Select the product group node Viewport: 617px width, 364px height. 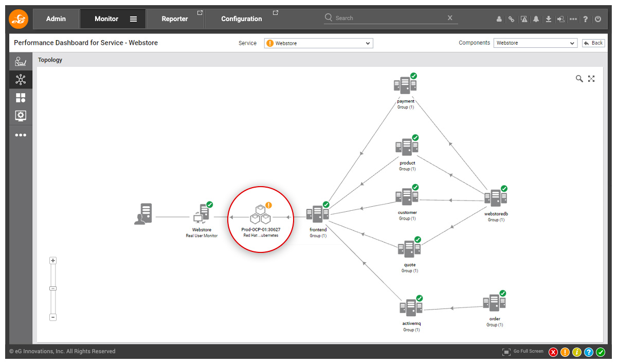(407, 148)
